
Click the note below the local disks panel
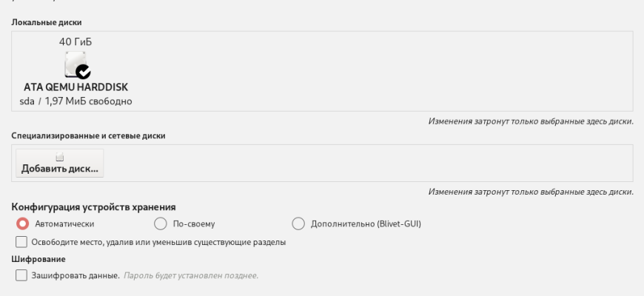pyautogui.click(x=531, y=121)
